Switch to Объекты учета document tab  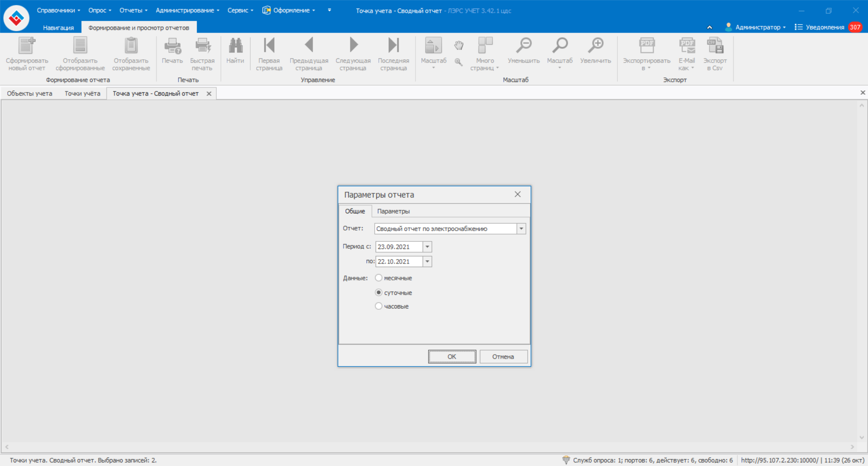click(30, 93)
